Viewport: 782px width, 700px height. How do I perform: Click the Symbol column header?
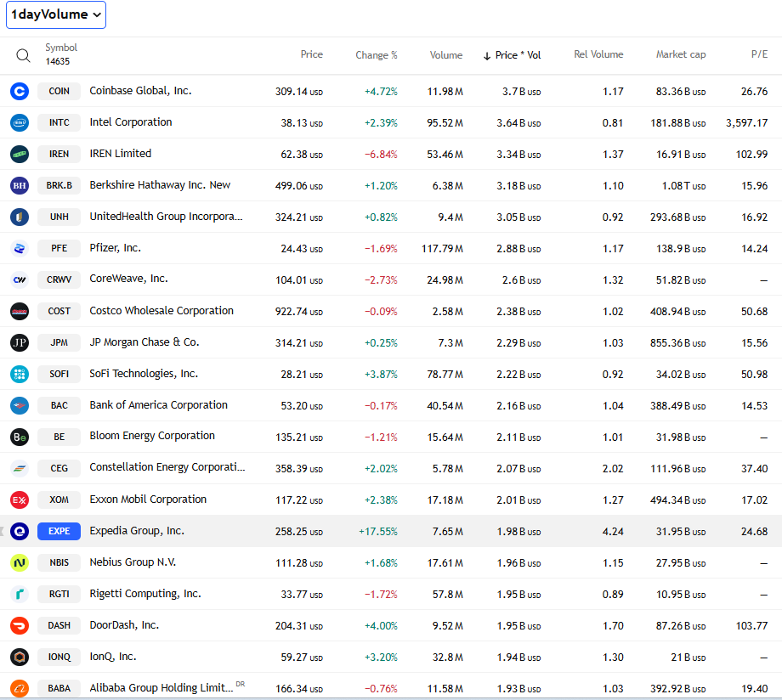[61, 48]
